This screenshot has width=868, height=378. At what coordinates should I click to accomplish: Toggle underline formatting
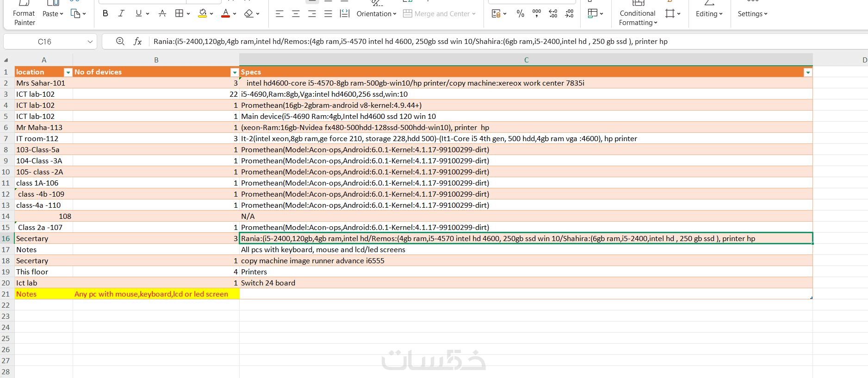pos(138,13)
